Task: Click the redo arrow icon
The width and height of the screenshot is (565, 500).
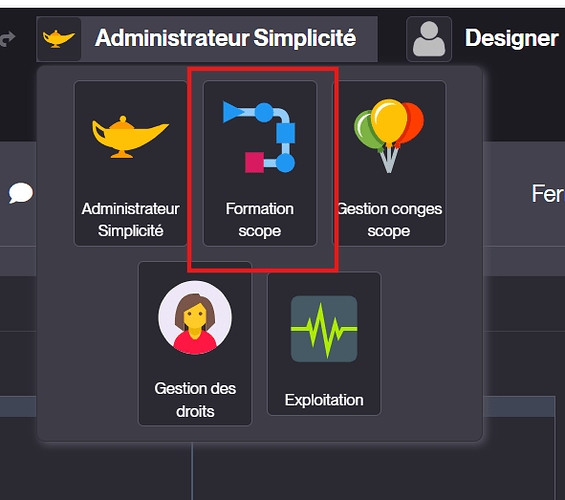Action: (x=7, y=39)
